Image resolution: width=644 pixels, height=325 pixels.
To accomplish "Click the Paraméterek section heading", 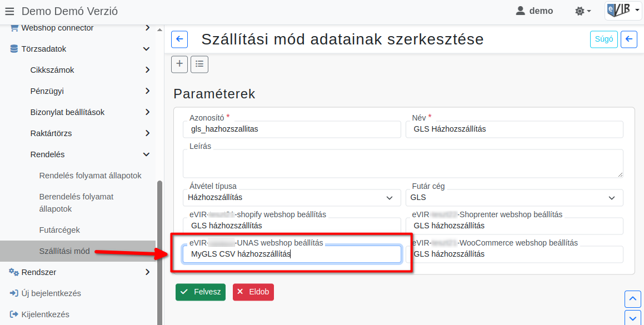I will [x=214, y=94].
